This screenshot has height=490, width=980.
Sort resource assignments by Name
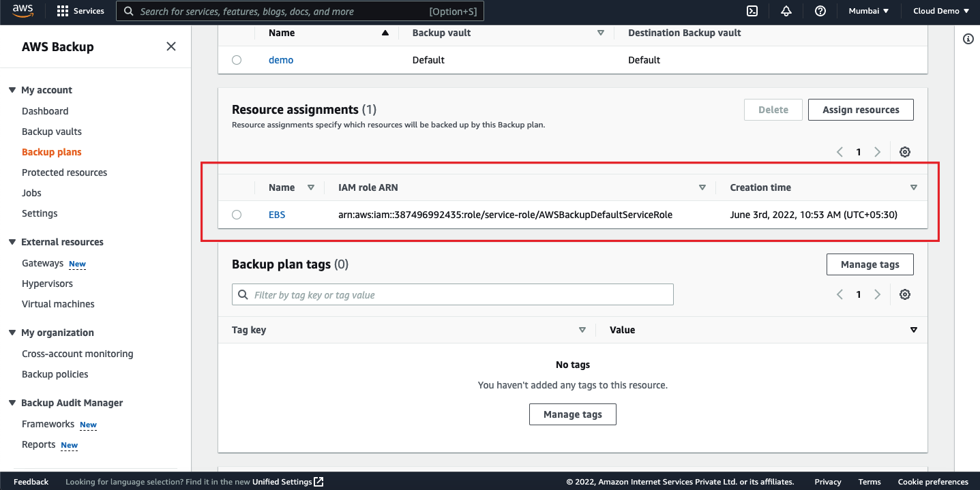tap(311, 187)
